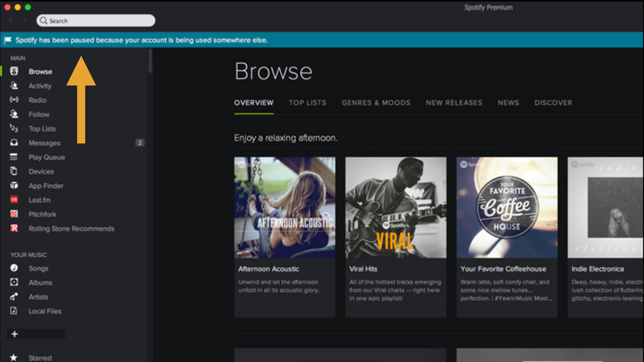The height and width of the screenshot is (362, 644).
Task: Click the account paused notification message
Action: [x=142, y=40]
